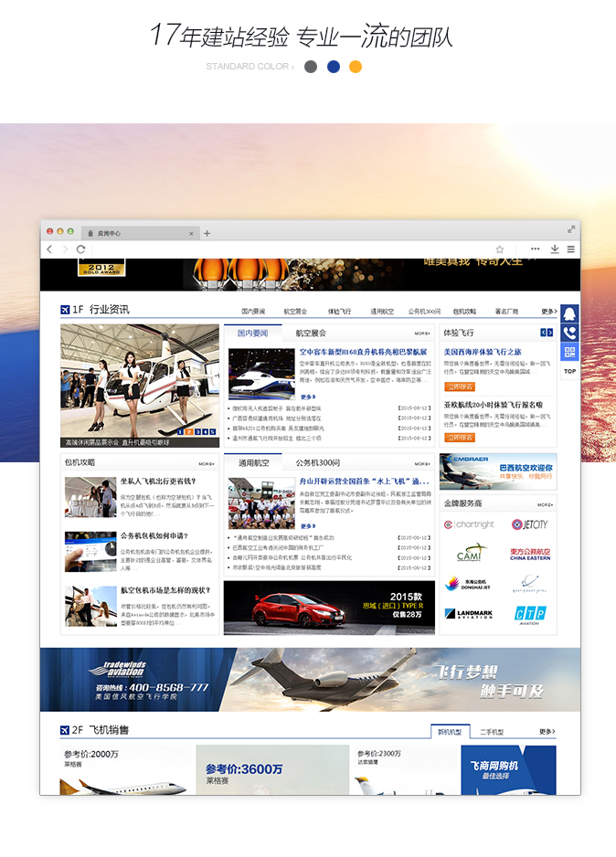
Task: Click the browser address bar
Action: 292,249
